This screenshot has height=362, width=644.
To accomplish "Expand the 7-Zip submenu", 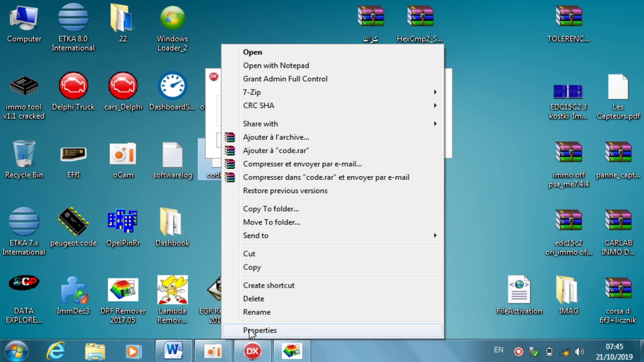I will tap(333, 92).
